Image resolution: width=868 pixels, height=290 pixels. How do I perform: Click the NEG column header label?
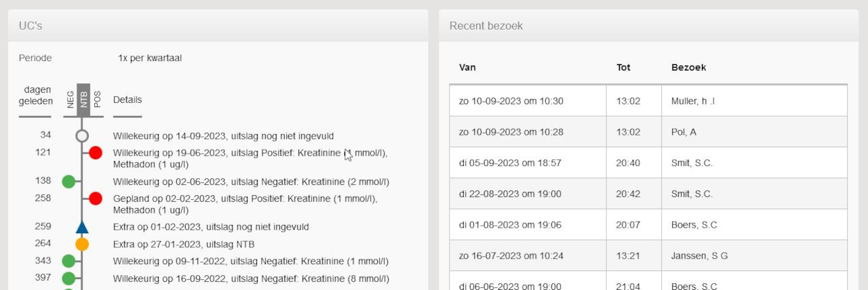pos(71,100)
